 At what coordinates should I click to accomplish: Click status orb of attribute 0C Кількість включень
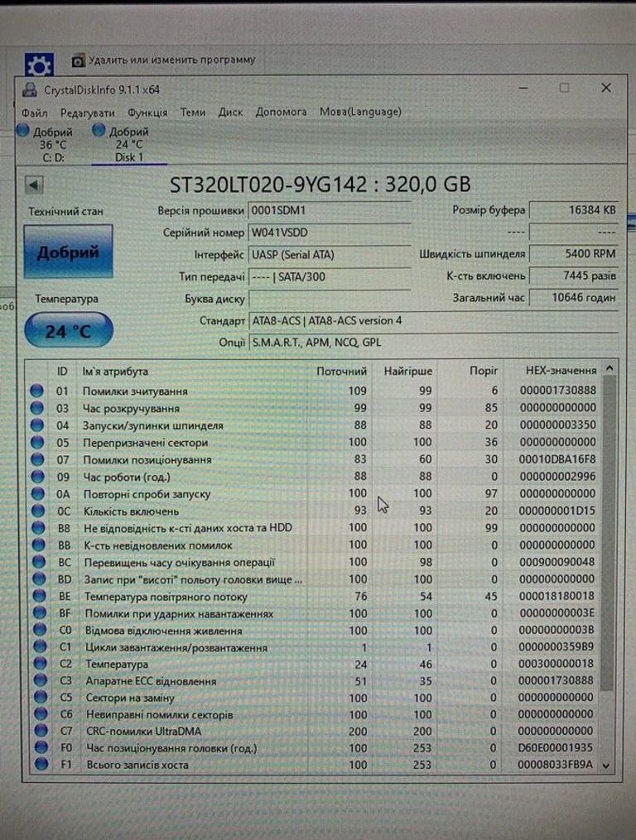tap(38, 511)
